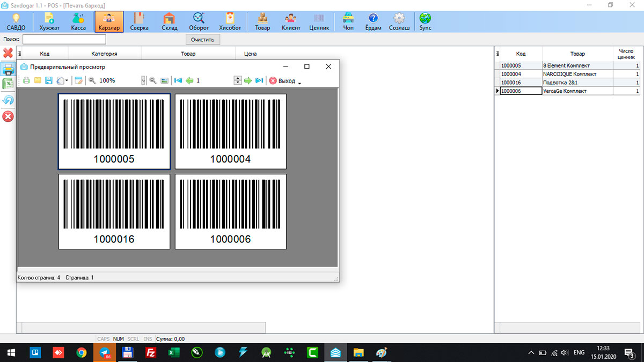Click the red circle cancel icon in left sidebar

click(8, 116)
